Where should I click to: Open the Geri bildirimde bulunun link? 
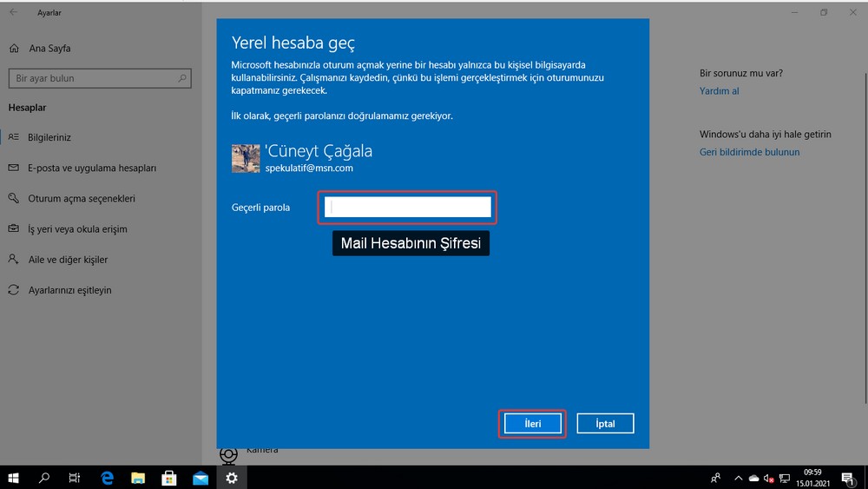point(749,152)
